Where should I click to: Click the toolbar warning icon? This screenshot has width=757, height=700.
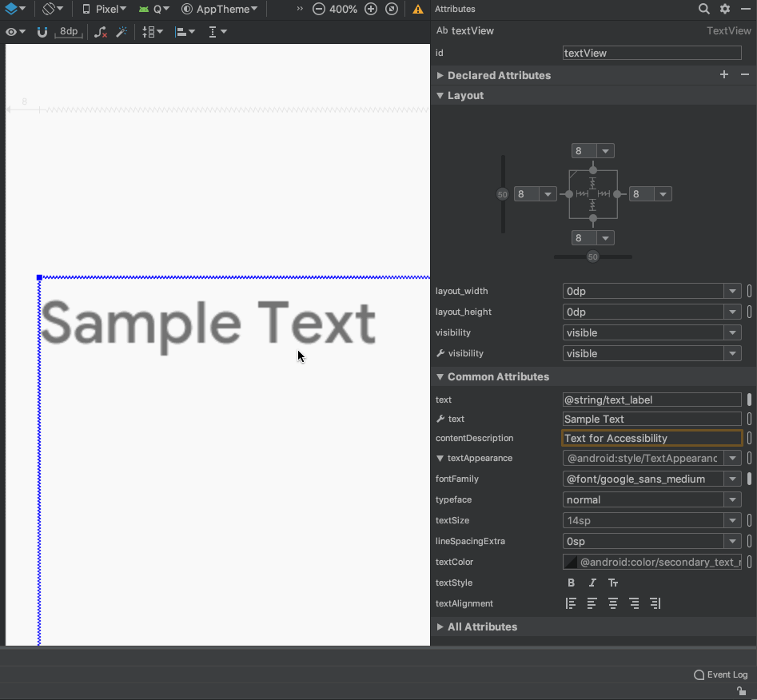pos(416,9)
